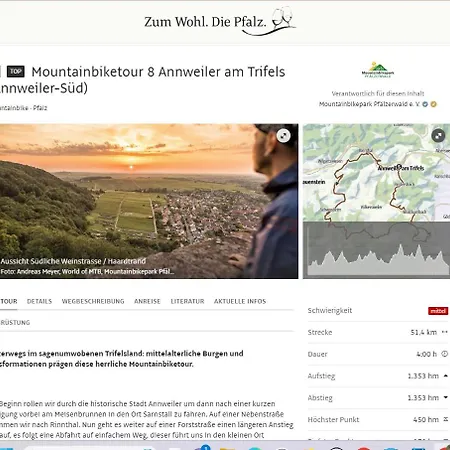Viewport: 450px width, 450px height.
Task: Click the Mountainbike - Pfalz category text
Action: tap(23, 108)
